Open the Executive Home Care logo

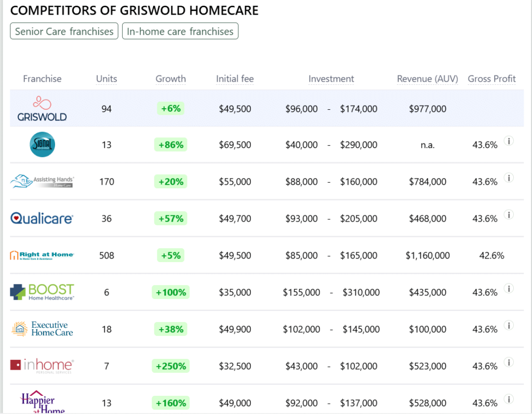click(x=42, y=329)
